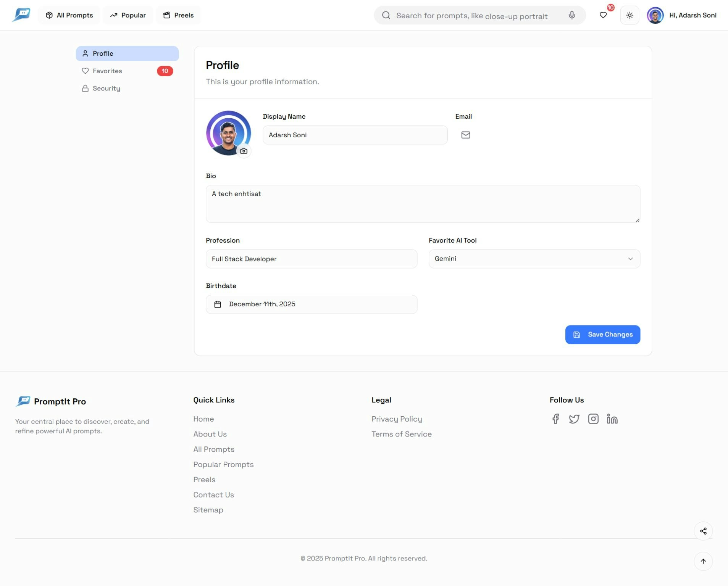This screenshot has height=586, width=728.
Task: Click the Bio textarea resize handle
Action: coord(637,220)
